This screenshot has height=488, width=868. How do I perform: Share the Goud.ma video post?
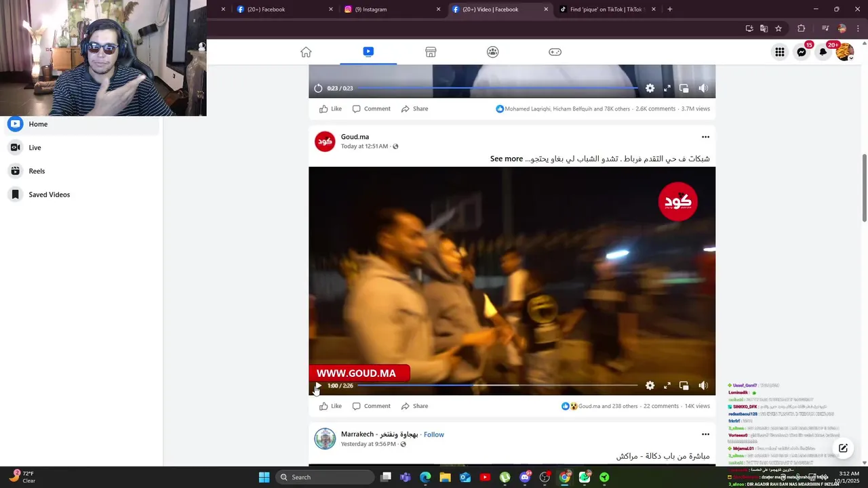point(414,406)
